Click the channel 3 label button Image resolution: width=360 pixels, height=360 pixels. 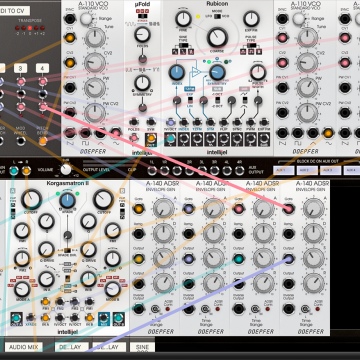[x=21, y=68]
